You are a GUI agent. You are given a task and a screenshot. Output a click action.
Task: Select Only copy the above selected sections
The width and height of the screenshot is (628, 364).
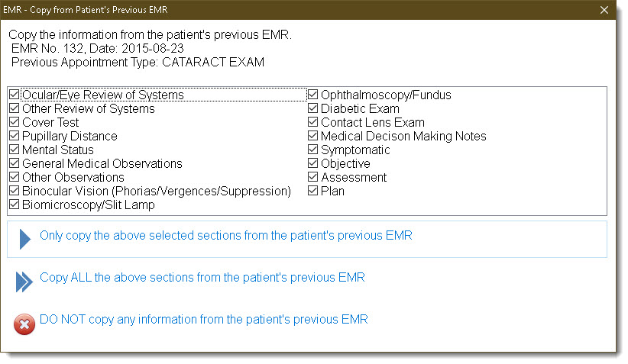226,236
